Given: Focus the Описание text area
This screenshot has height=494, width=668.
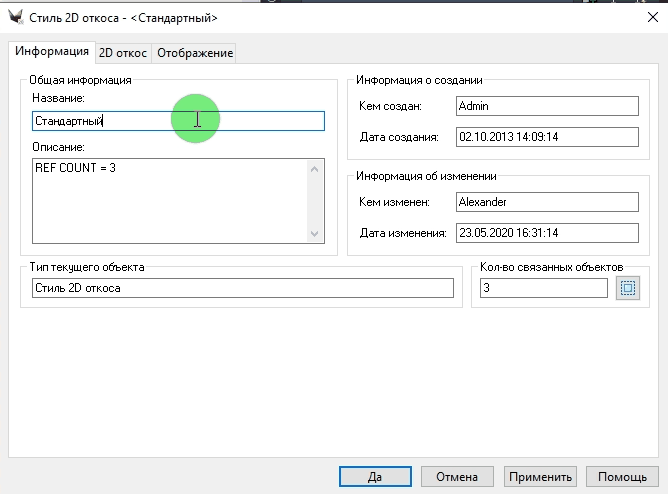Looking at the screenshot, I should click(170, 200).
